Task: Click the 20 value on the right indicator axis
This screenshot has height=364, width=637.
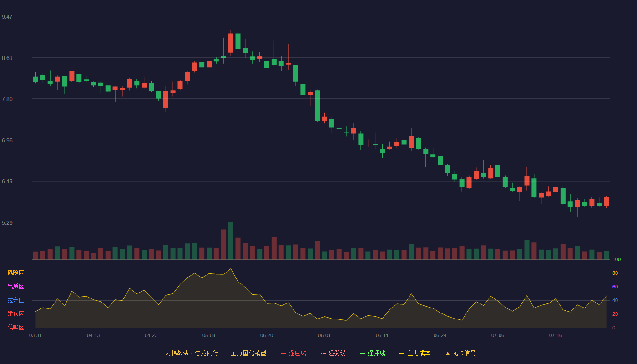Action: [615, 314]
